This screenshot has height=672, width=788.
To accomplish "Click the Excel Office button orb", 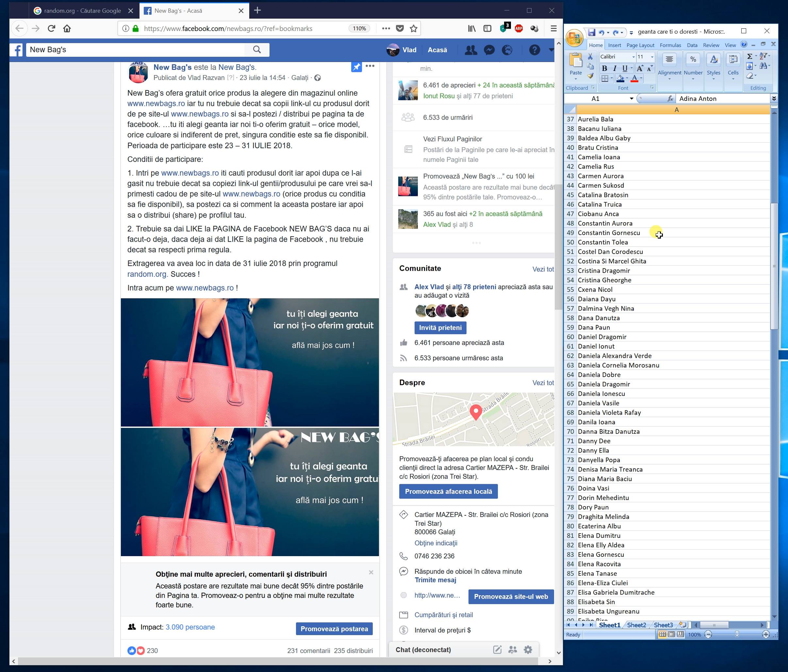I will [x=574, y=38].
